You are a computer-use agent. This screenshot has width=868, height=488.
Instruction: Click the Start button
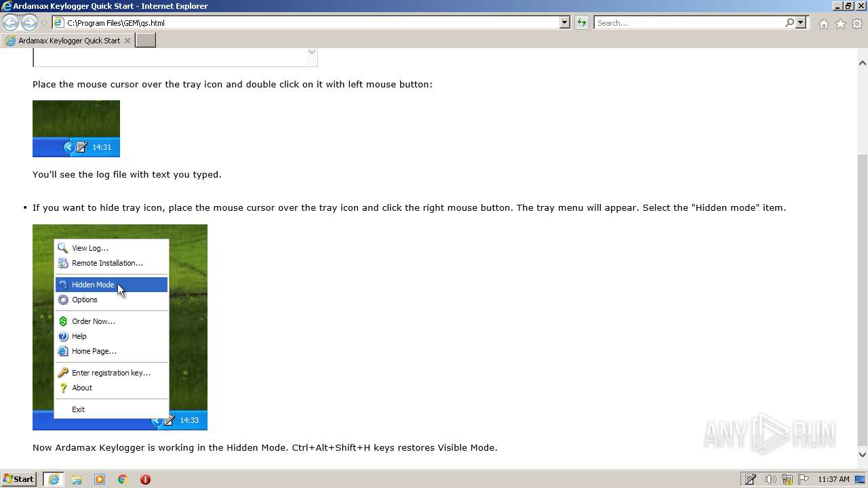19,479
